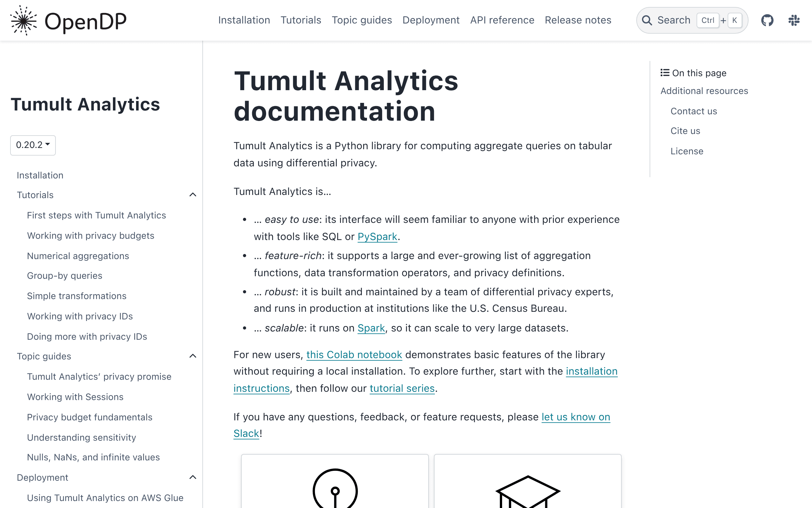The height and width of the screenshot is (508, 812).
Task: Click the Tumult Analytics sidebar title
Action: (x=85, y=104)
